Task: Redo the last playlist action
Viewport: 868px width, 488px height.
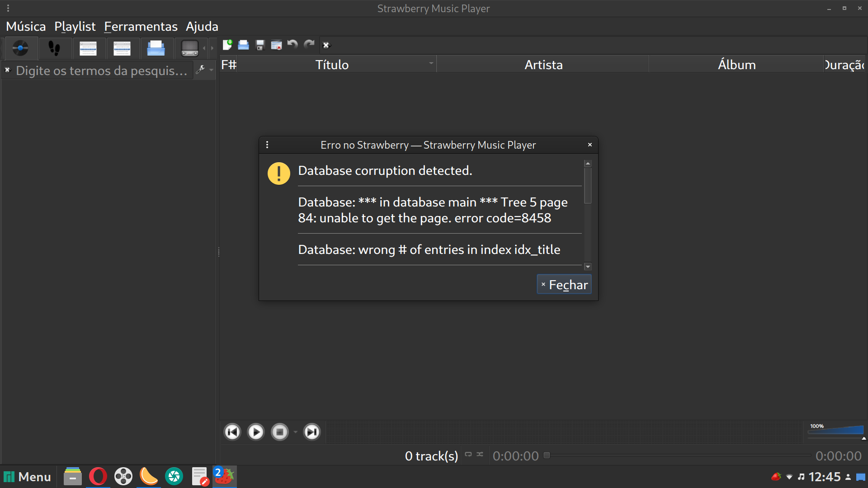Action: 309,44
